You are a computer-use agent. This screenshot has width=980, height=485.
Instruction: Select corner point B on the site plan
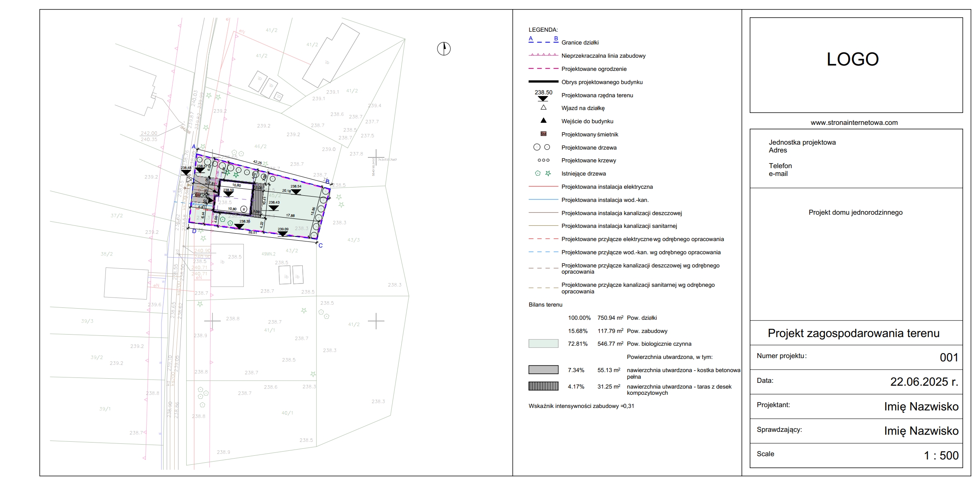click(327, 181)
